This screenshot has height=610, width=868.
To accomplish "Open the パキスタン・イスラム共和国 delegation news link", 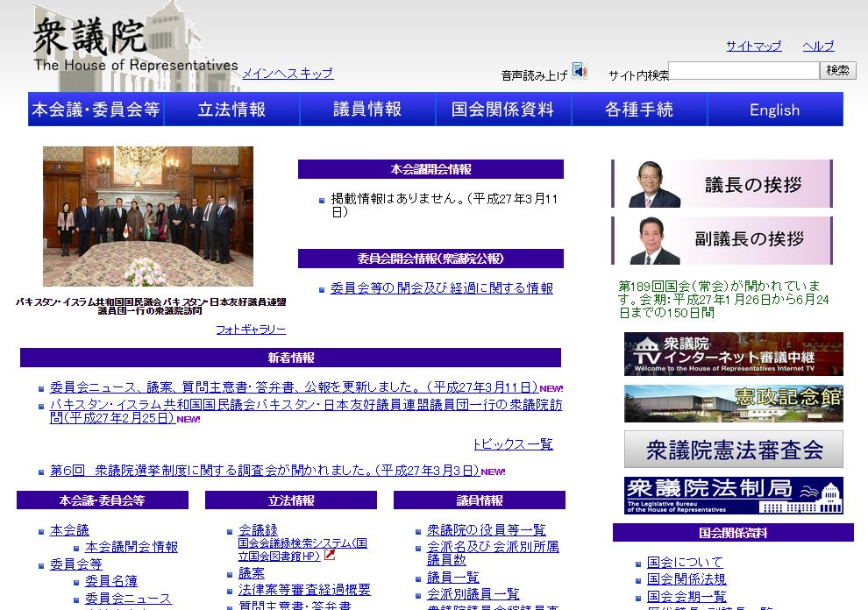I will point(306,411).
